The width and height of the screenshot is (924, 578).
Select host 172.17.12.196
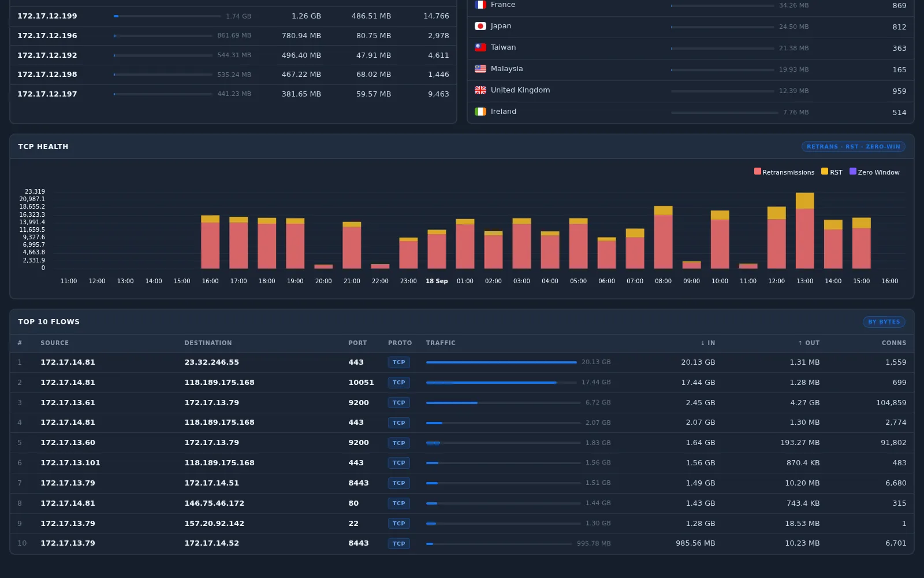click(47, 36)
